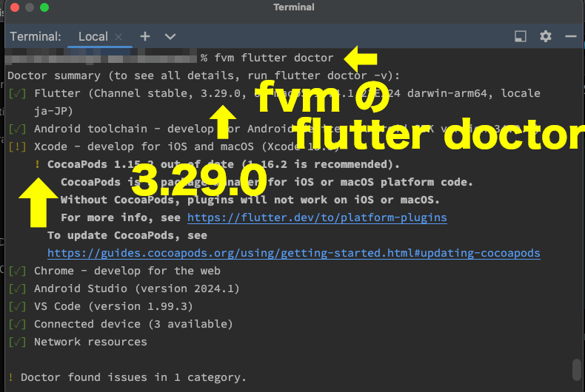Switch to the Local terminal tab

(93, 36)
